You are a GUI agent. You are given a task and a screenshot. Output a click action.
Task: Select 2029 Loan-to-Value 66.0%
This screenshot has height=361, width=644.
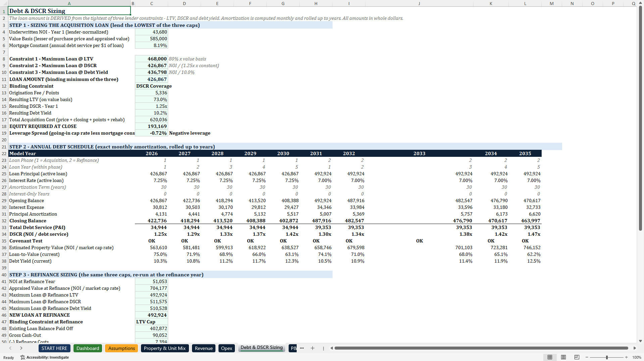click(250, 254)
